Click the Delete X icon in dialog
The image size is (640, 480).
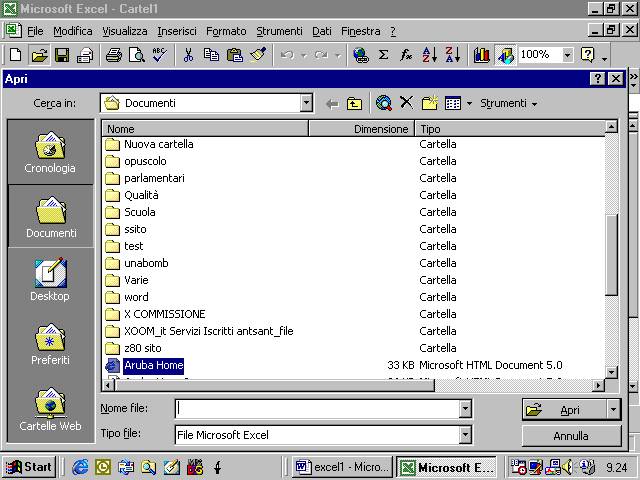(407, 102)
